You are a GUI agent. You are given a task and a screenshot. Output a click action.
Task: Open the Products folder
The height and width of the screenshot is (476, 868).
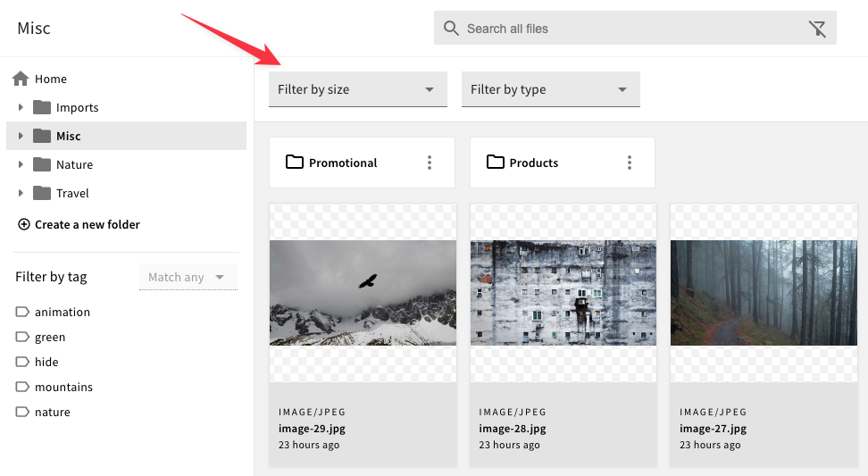(x=534, y=163)
